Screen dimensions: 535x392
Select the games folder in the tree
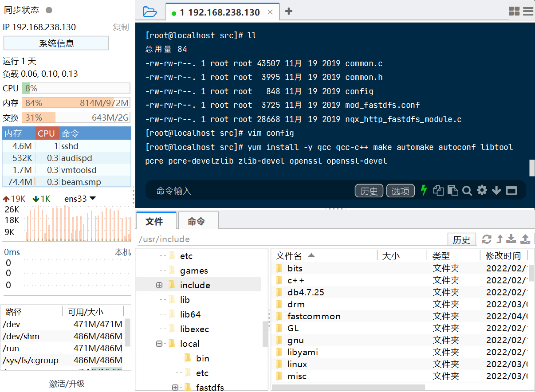click(x=194, y=270)
